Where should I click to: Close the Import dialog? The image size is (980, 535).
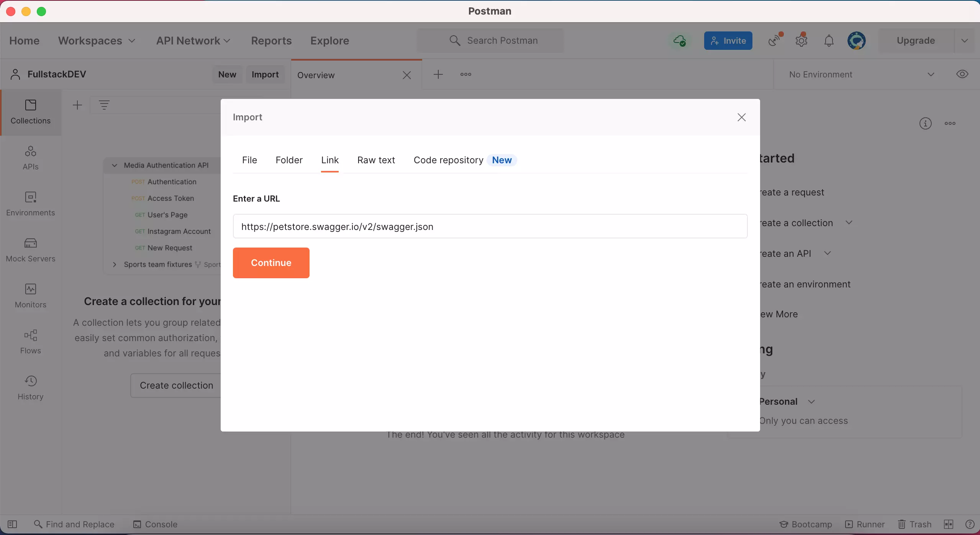[742, 117]
